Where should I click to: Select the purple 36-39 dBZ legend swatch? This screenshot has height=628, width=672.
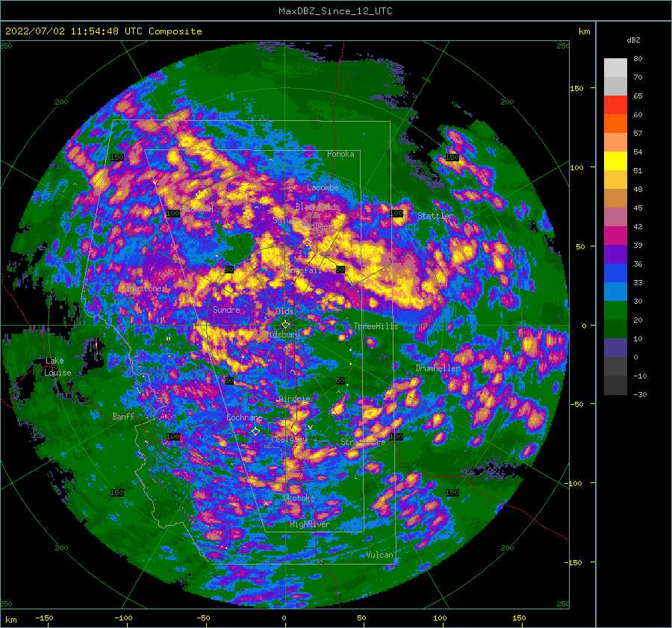[x=615, y=255]
